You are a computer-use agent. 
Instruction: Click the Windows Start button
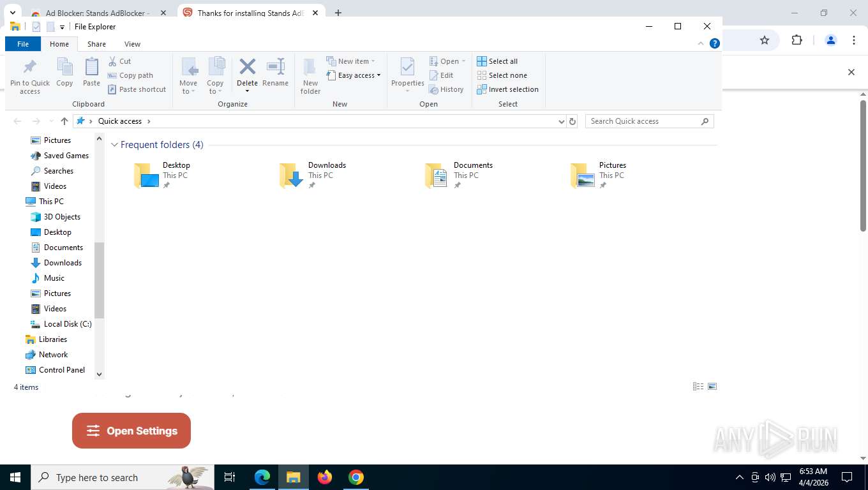pos(15,477)
